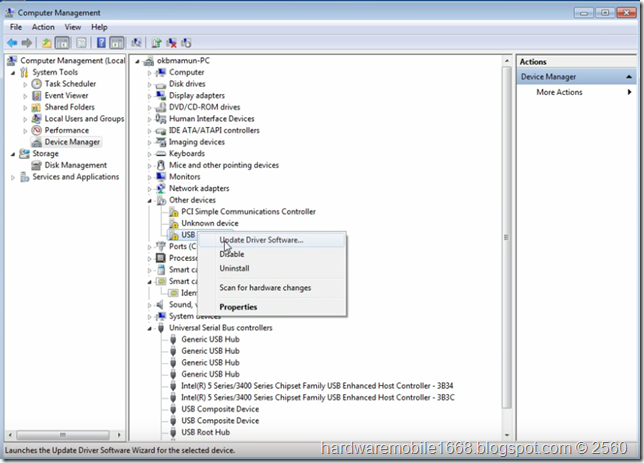The image size is (644, 463).
Task: Click the Task Scheduler clock icon
Action: pyautogui.click(x=37, y=84)
